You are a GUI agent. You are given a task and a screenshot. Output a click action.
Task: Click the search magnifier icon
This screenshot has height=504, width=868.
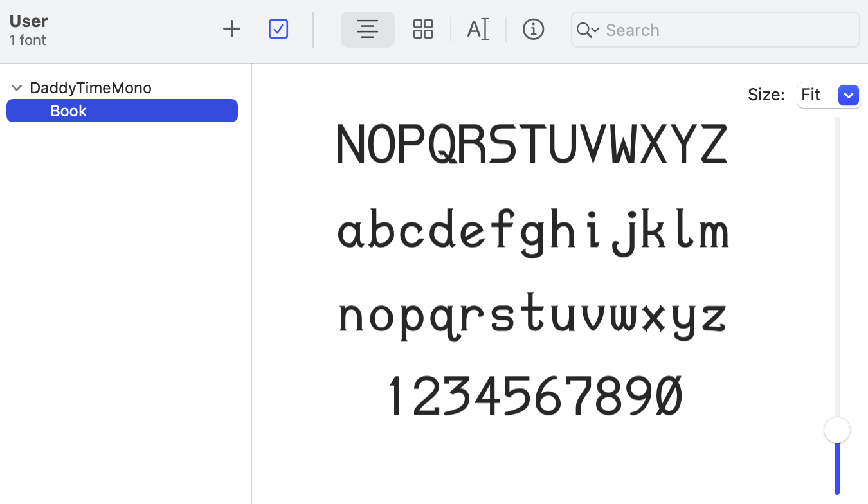(583, 30)
